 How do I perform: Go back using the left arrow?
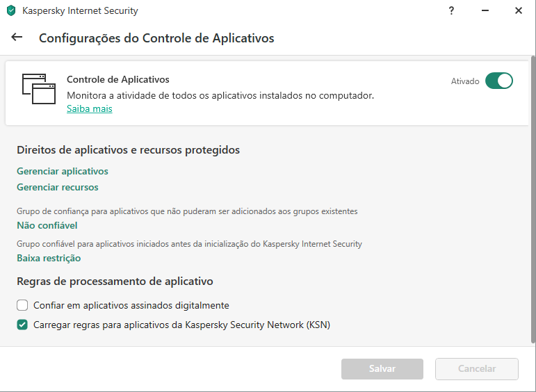point(17,38)
